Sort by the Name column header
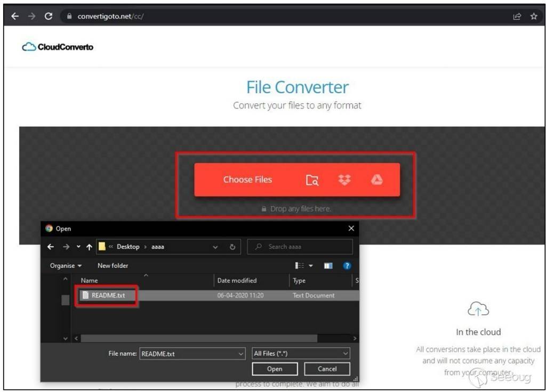 coord(89,280)
